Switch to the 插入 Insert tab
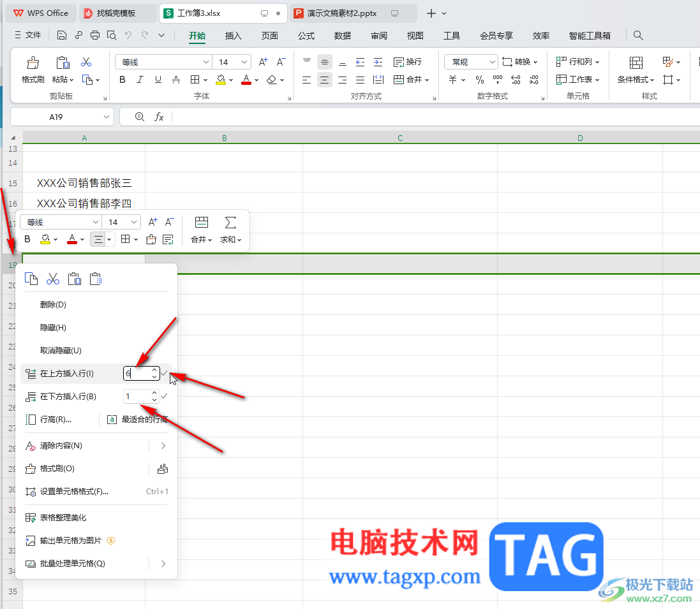Screen dimensions: 700x609 coord(233,36)
